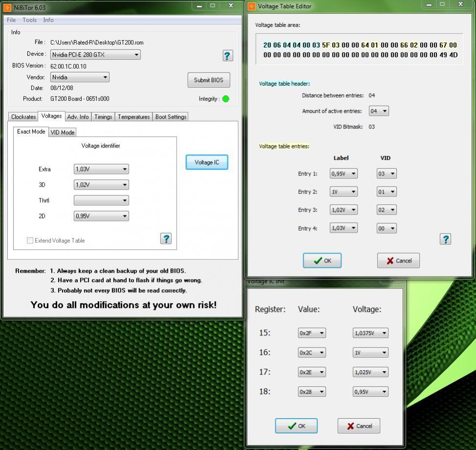
Task: Enable the Extend Voltage Table checkbox
Action: tap(30, 240)
